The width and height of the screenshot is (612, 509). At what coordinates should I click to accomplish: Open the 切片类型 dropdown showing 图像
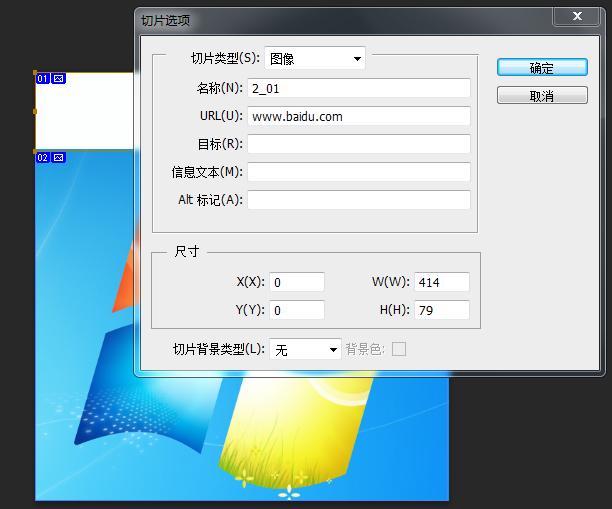click(315, 59)
